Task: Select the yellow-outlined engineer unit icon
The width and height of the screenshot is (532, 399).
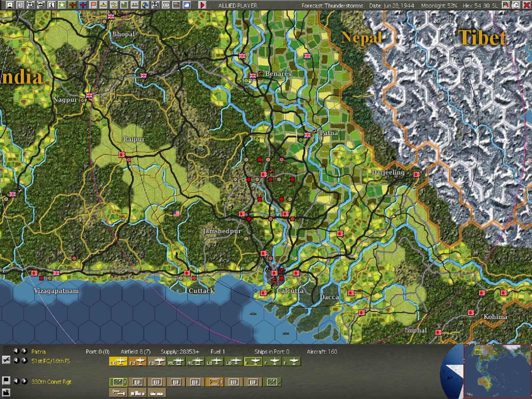Action: coord(118,382)
